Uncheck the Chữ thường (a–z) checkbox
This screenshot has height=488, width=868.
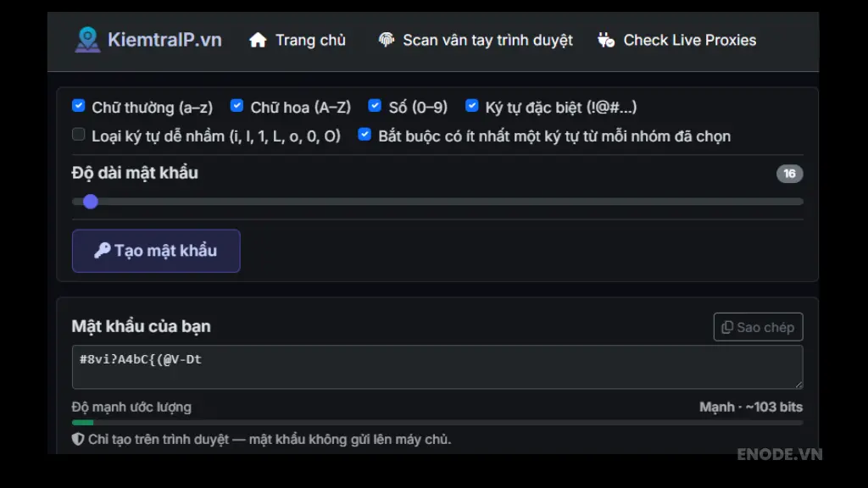click(79, 106)
